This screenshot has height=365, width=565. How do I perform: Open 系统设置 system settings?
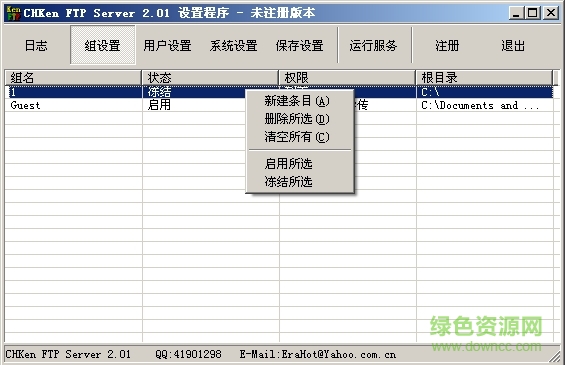tap(233, 45)
